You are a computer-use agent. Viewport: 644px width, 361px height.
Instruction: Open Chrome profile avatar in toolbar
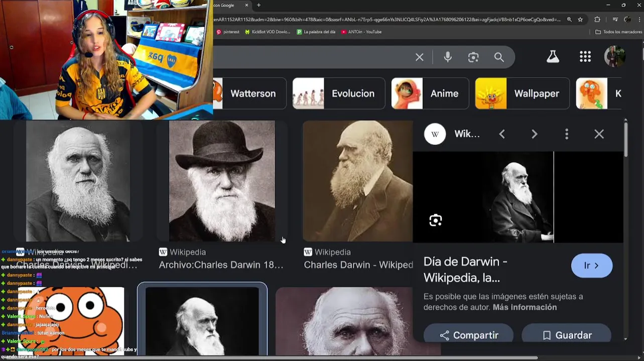(x=627, y=20)
